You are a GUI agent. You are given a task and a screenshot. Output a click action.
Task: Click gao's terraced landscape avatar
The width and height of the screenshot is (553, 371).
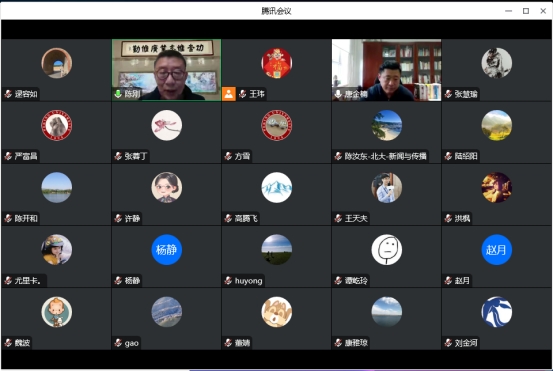(166, 312)
